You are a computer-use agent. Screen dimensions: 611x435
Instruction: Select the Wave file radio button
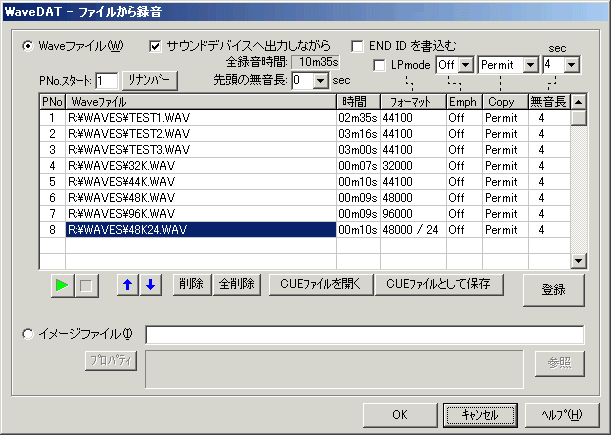click(x=28, y=45)
